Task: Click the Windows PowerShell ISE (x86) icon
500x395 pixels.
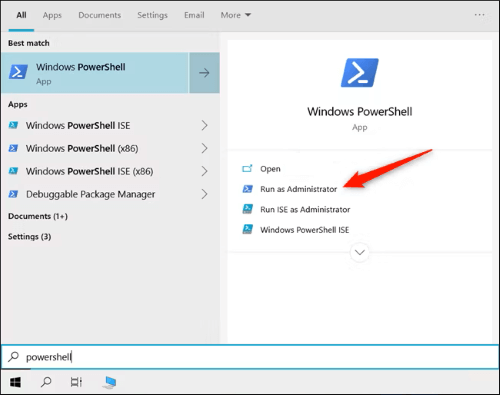Action: tap(13, 171)
